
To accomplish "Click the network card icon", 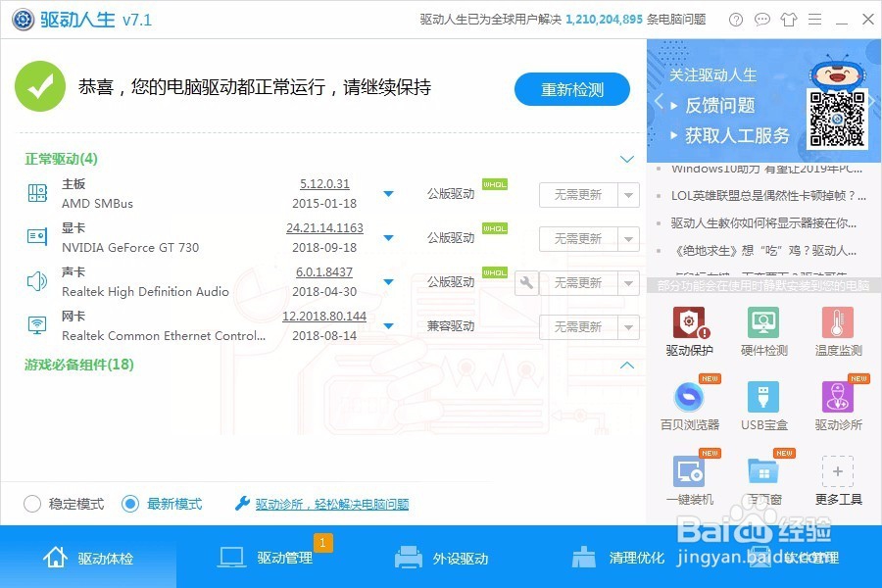I will pos(37,324).
